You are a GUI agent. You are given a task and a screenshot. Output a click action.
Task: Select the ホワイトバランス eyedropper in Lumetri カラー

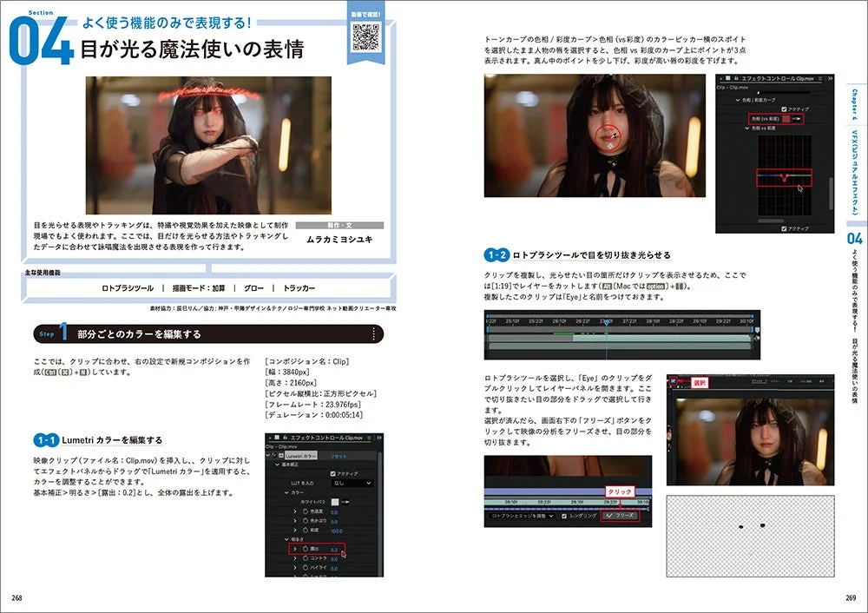[x=347, y=501]
